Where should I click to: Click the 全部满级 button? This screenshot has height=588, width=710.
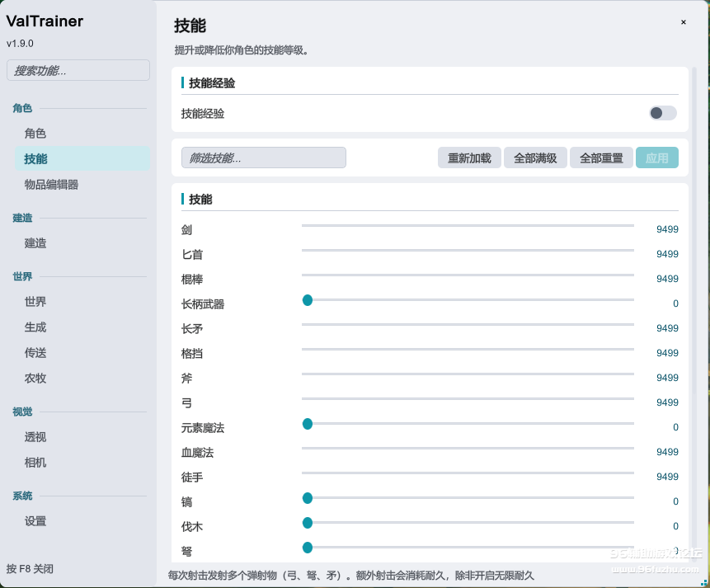(x=535, y=158)
